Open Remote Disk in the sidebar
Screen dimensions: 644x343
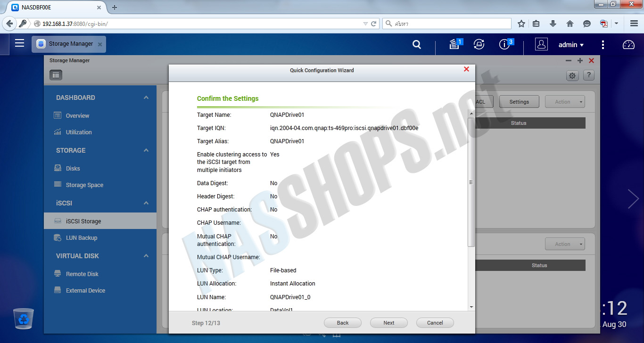(100, 274)
